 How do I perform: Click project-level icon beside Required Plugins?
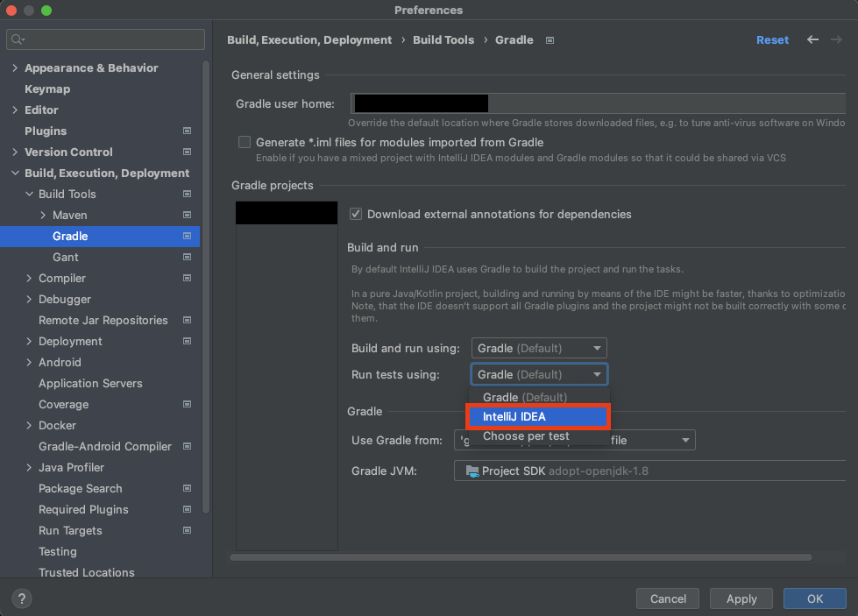click(188, 509)
